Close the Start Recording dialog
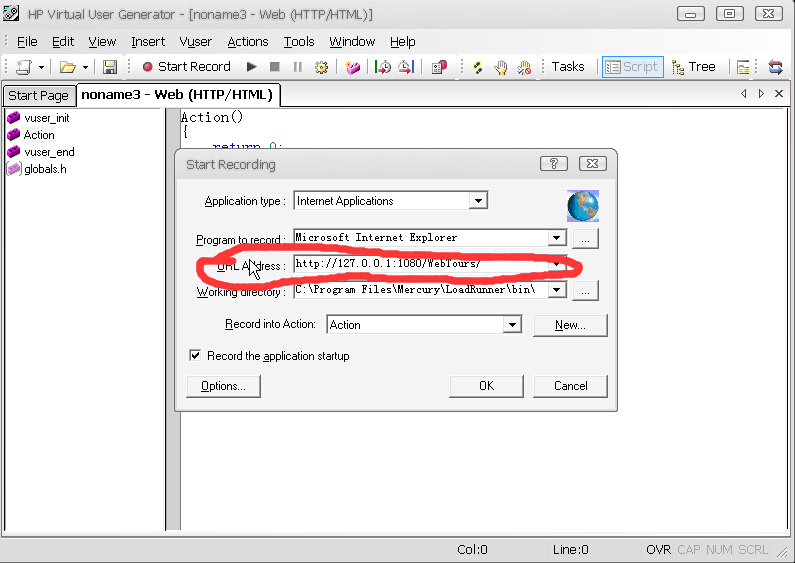 592,163
